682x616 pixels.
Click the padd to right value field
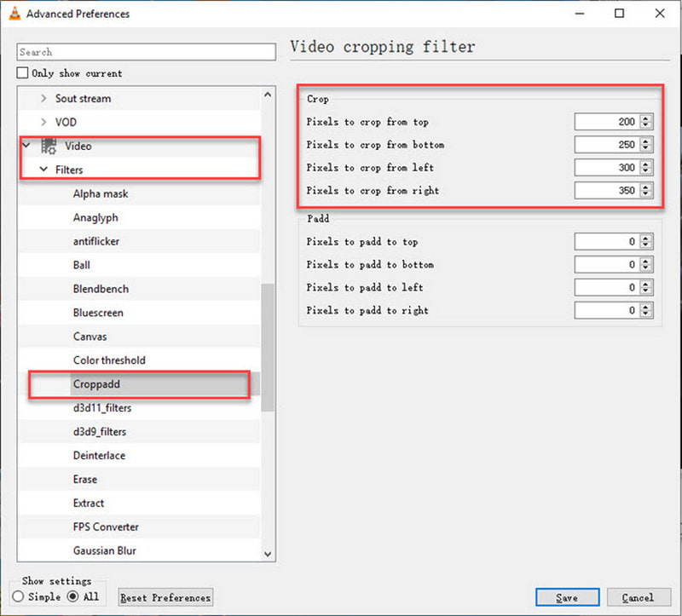(x=607, y=310)
